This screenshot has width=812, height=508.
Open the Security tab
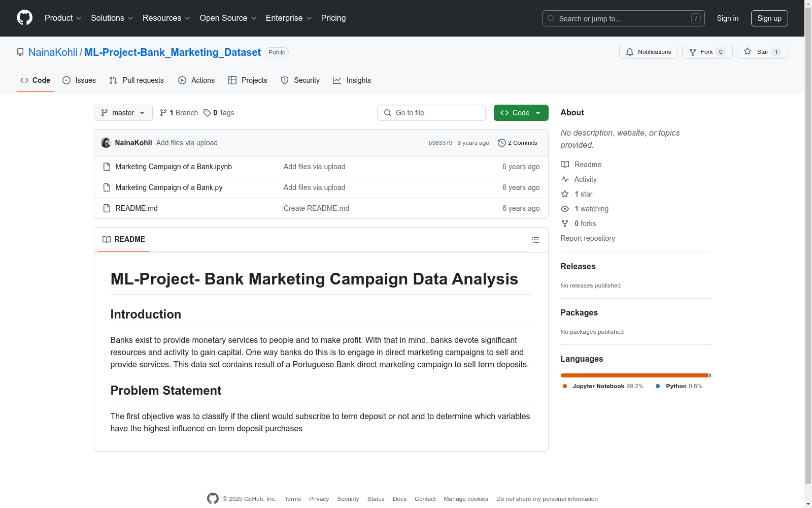click(300, 80)
